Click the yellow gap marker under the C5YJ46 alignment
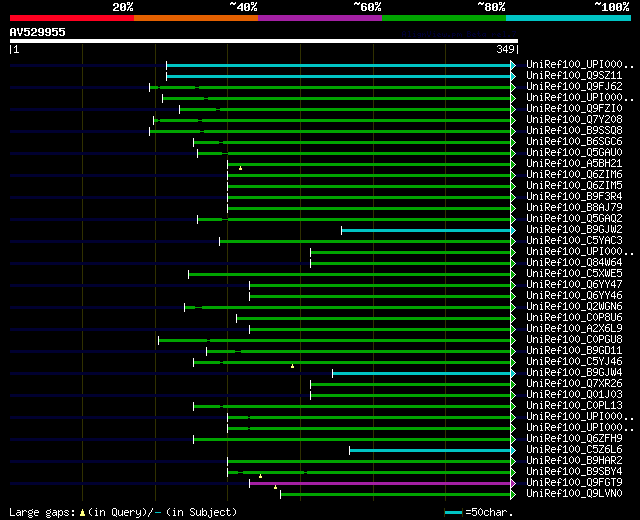The width and height of the screenshot is (640, 520). pyautogui.click(x=292, y=366)
